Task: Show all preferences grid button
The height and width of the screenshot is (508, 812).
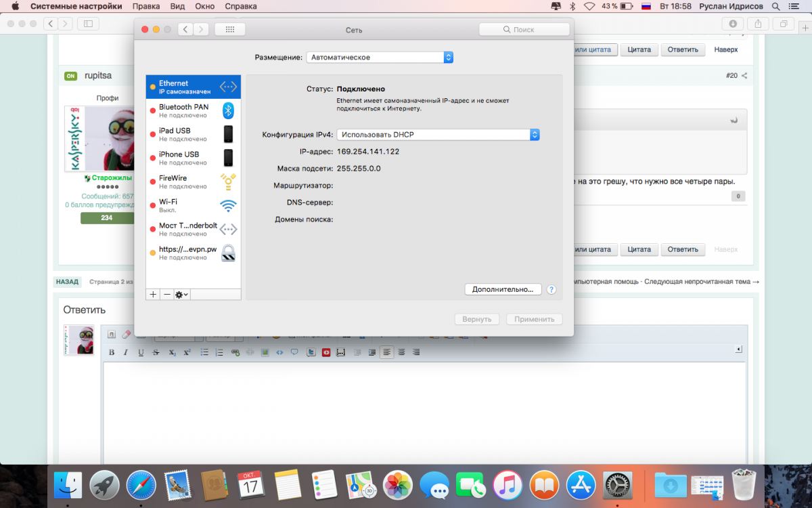Action: 229,29
